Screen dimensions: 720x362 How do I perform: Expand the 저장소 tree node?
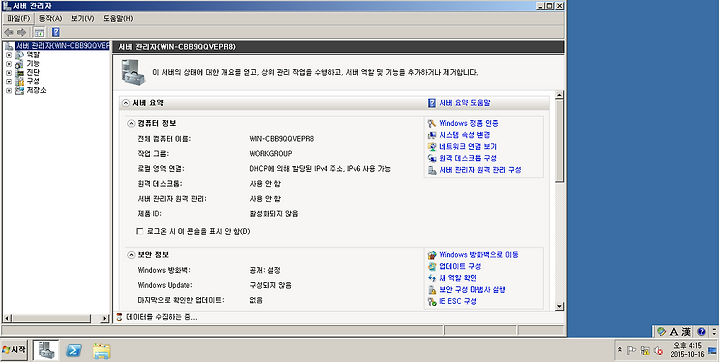(x=9, y=90)
